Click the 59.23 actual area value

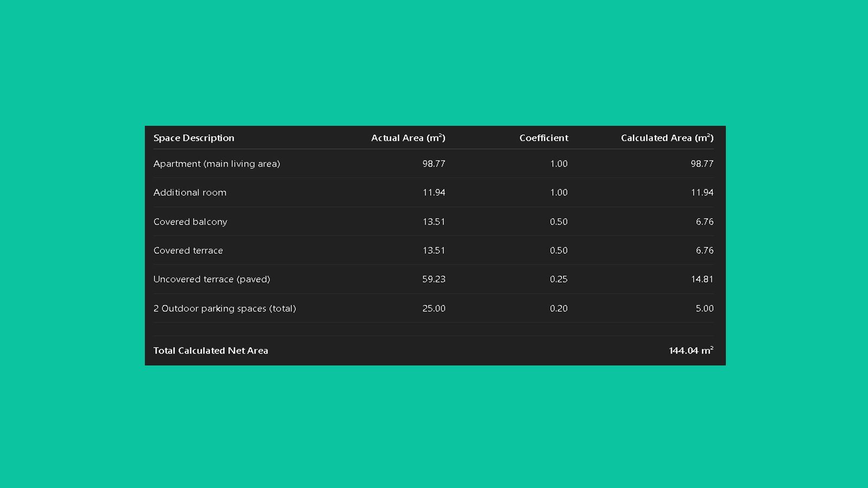(x=433, y=279)
